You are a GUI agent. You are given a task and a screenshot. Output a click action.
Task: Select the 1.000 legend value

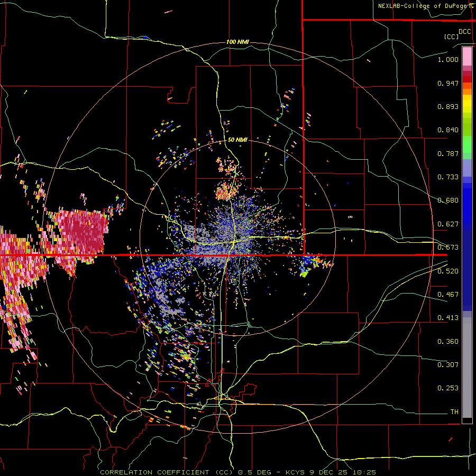pyautogui.click(x=448, y=59)
